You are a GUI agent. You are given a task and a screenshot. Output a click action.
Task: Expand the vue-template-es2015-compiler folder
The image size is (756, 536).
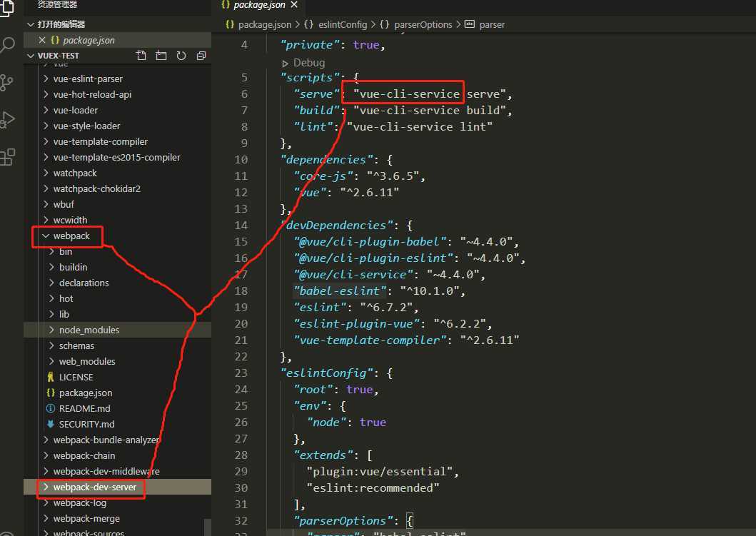(x=116, y=157)
